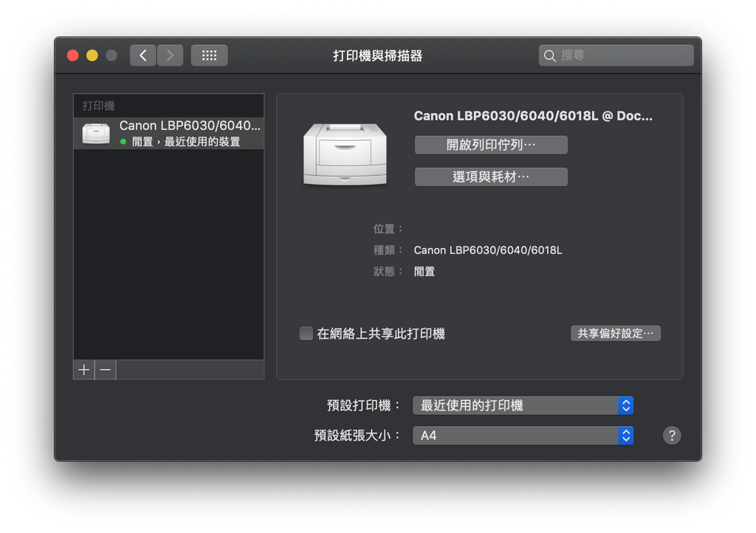Image resolution: width=756 pixels, height=533 pixels.
Task: Click the 共享偏好設定… button
Action: click(x=615, y=334)
